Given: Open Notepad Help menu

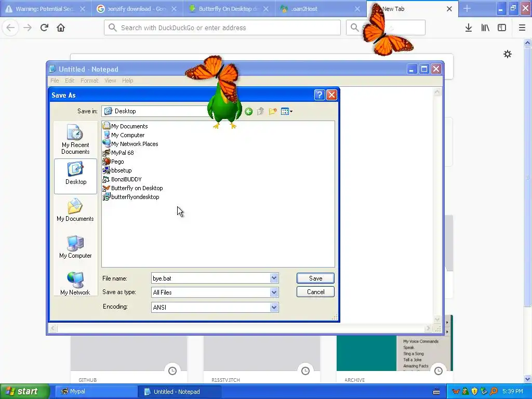Looking at the screenshot, I should click(x=128, y=81).
